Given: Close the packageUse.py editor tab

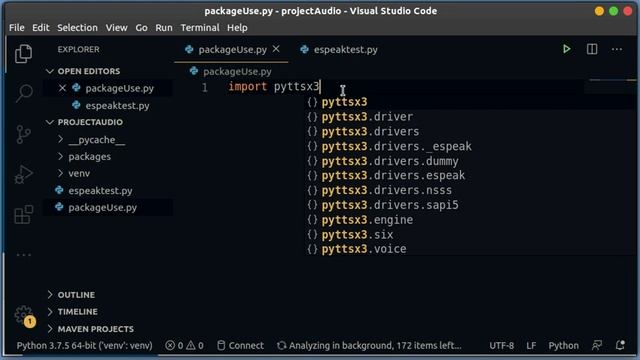Looking at the screenshot, I should 276,49.
